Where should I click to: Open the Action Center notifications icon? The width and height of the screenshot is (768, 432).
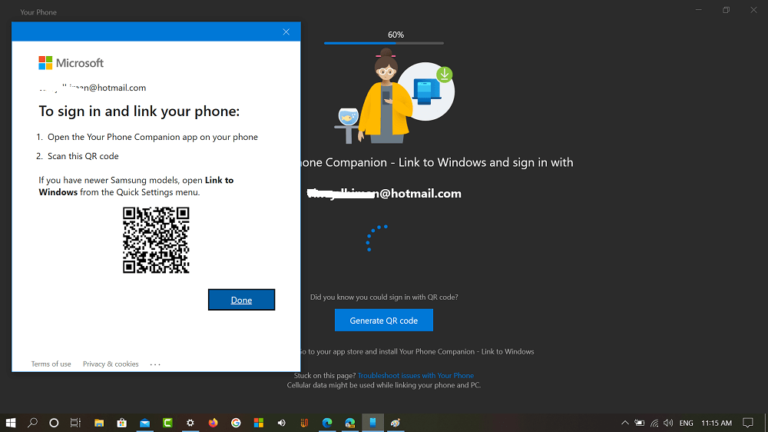coord(748,423)
